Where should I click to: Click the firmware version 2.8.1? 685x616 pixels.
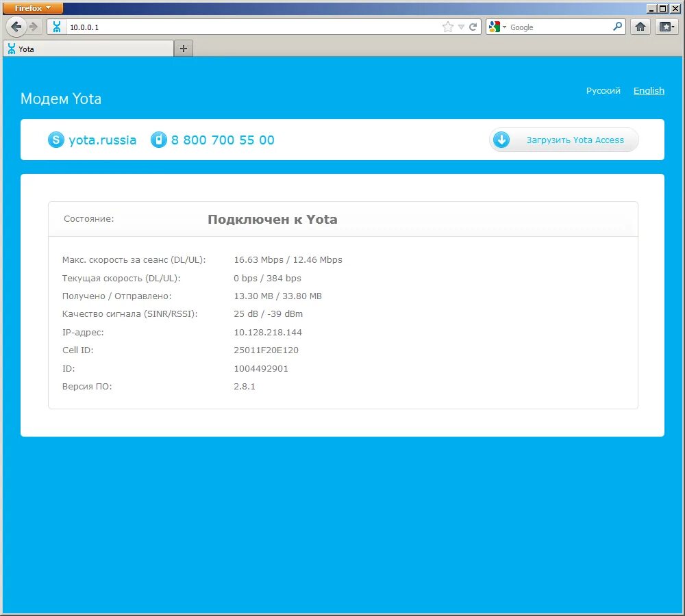coord(245,386)
